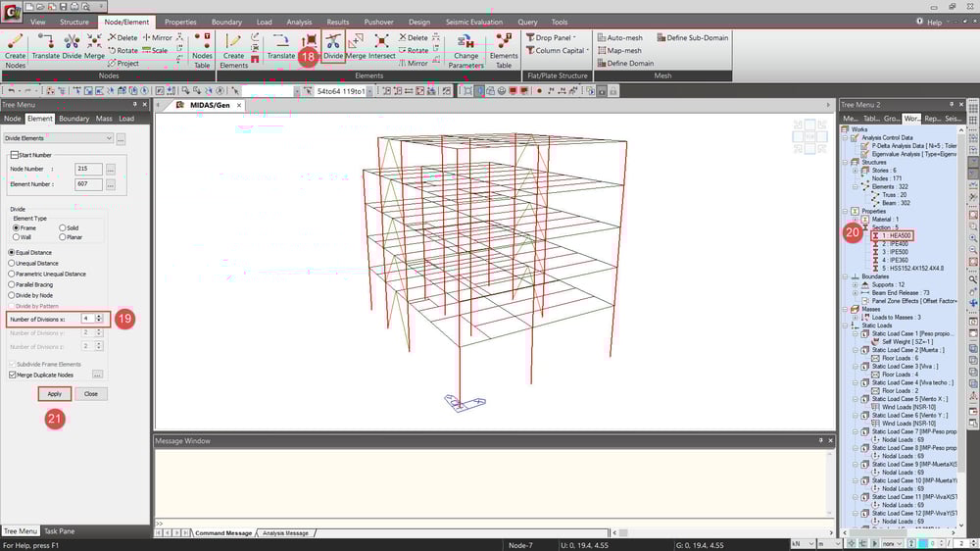Image resolution: width=980 pixels, height=551 pixels.
Task: Open the Column Capital dropdown
Action: [558, 50]
